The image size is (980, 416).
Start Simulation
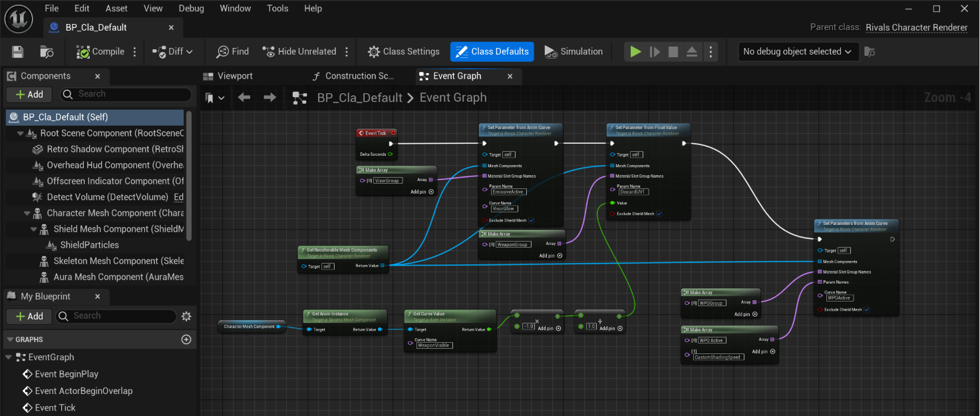click(573, 51)
